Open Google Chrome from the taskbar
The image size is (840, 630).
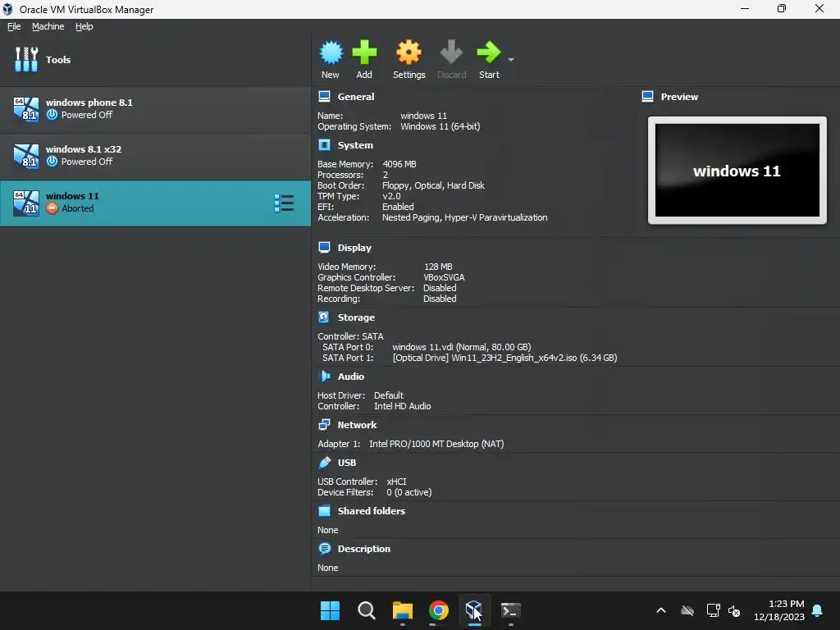(x=439, y=610)
